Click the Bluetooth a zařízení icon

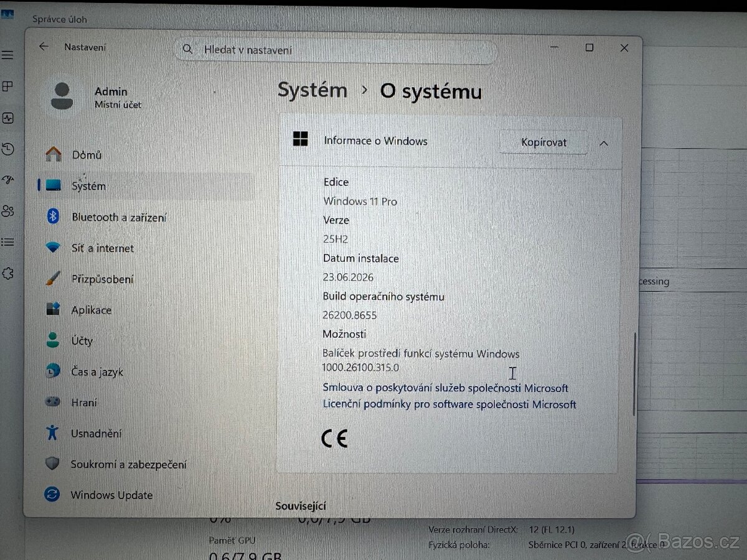click(x=54, y=216)
